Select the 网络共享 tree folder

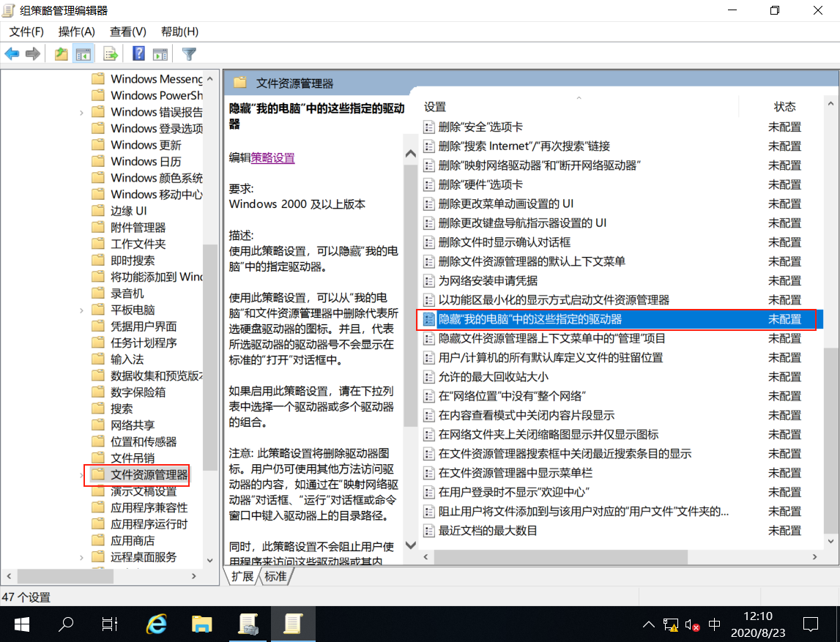[x=133, y=425]
